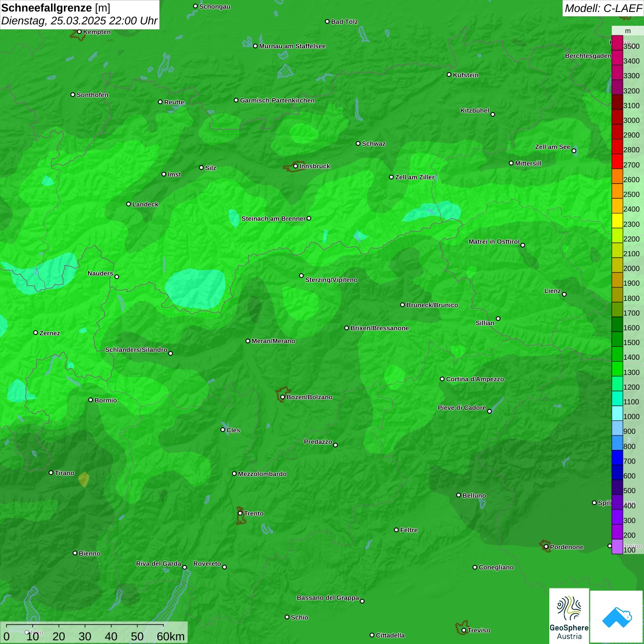Click the Treviso city marker
The width and height of the screenshot is (644, 644).
464,630
